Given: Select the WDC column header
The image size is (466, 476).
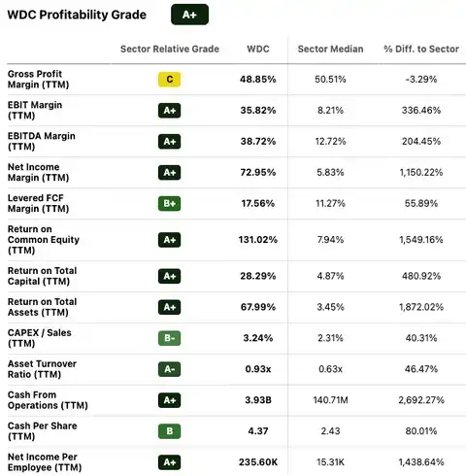Looking at the screenshot, I should point(258,49).
